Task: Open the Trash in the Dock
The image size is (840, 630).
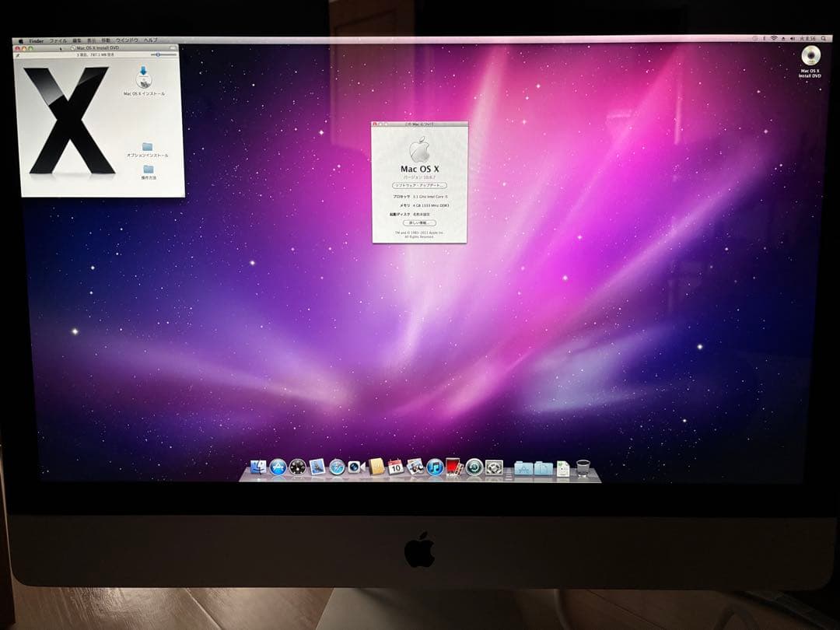Action: coord(580,468)
